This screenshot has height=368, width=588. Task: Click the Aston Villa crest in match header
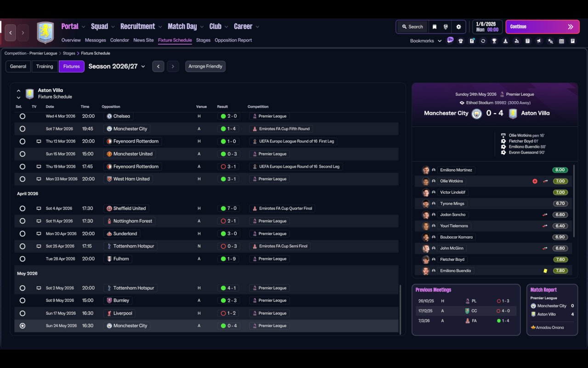point(513,113)
